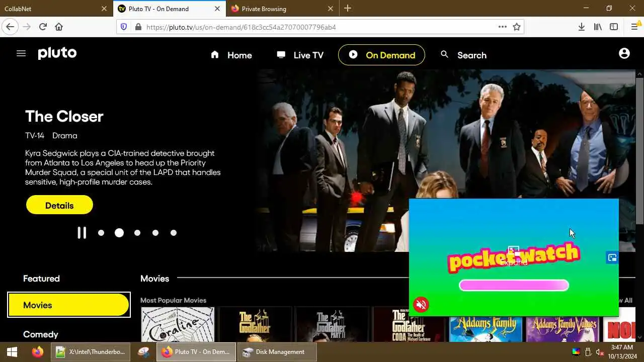Screen dimensions: 644x362
Task: Open the taskbar clock and date
Action: point(623,351)
